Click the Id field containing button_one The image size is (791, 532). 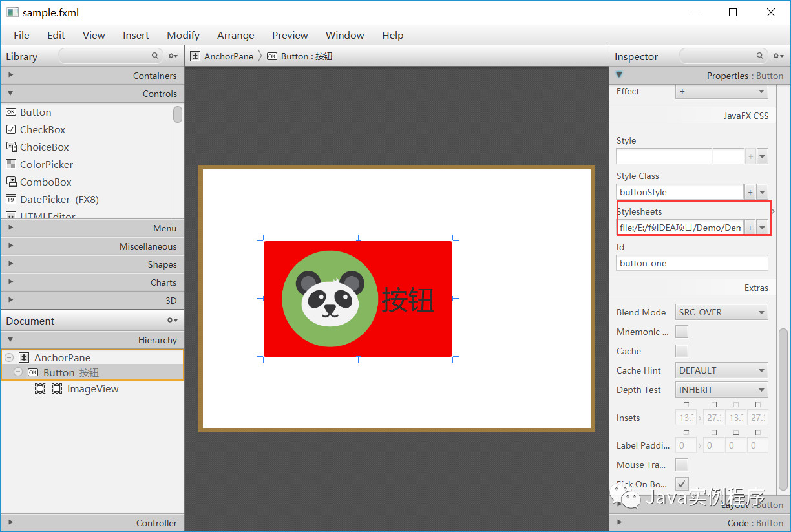691,263
